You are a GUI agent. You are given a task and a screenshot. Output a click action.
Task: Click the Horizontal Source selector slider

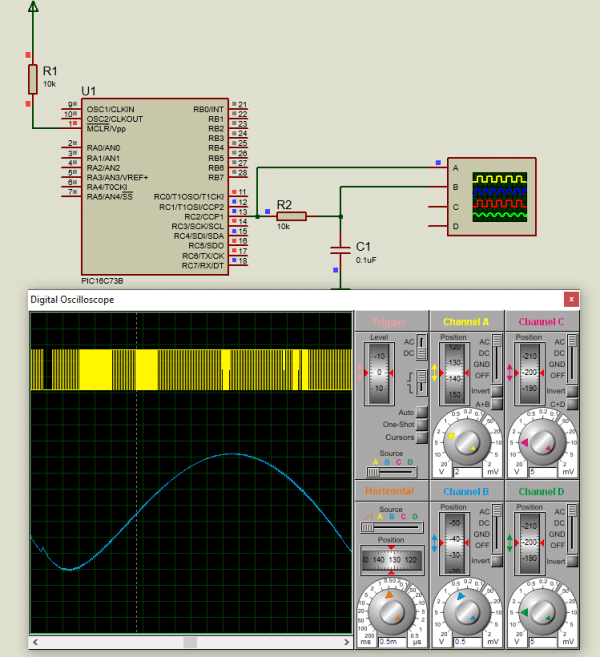coord(391,527)
